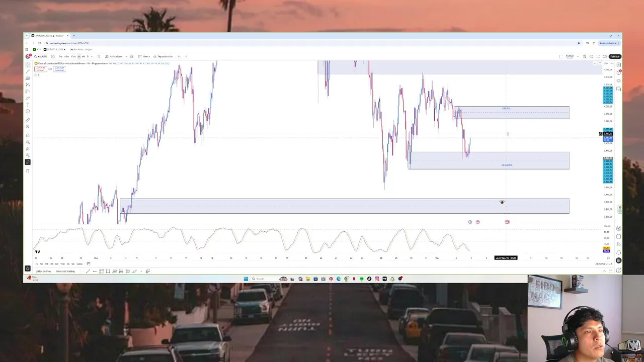Open the XAUUSD symbol search
The width and height of the screenshot is (644, 362).
40,56
